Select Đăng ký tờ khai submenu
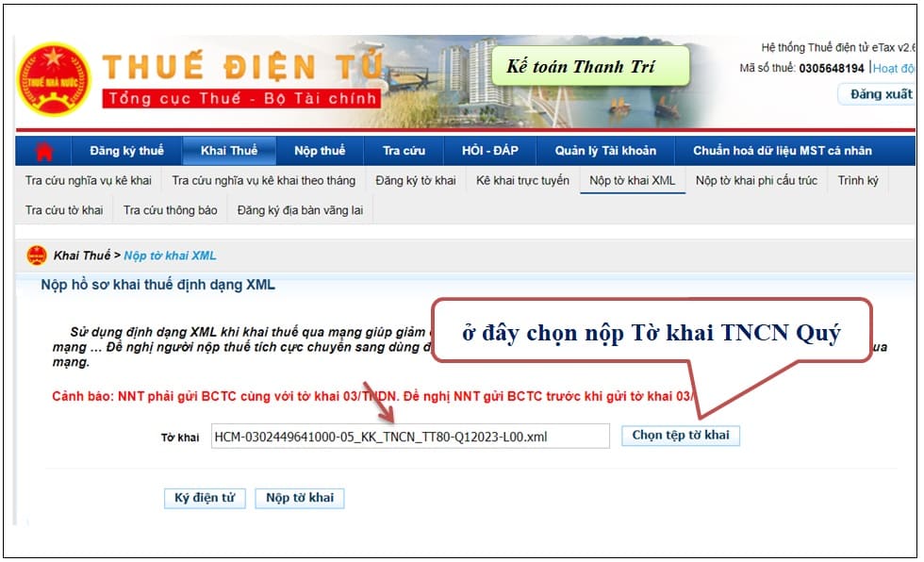924x562 pixels. pos(416,181)
